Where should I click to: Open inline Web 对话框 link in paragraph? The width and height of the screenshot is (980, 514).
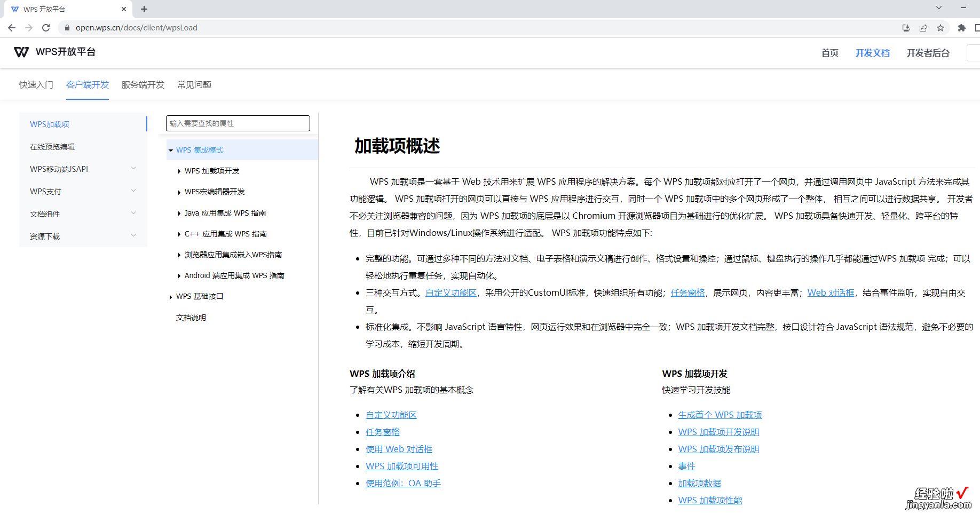(831, 292)
